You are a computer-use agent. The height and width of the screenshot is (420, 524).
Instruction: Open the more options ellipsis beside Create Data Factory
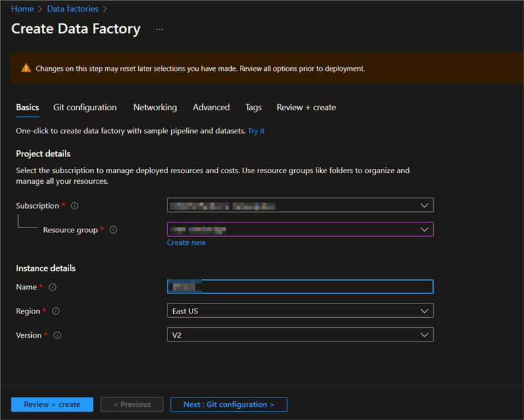click(x=160, y=29)
